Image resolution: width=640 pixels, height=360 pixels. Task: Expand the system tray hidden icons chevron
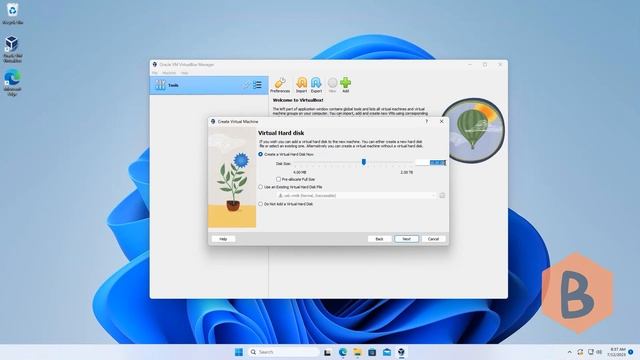pyautogui.click(x=569, y=352)
